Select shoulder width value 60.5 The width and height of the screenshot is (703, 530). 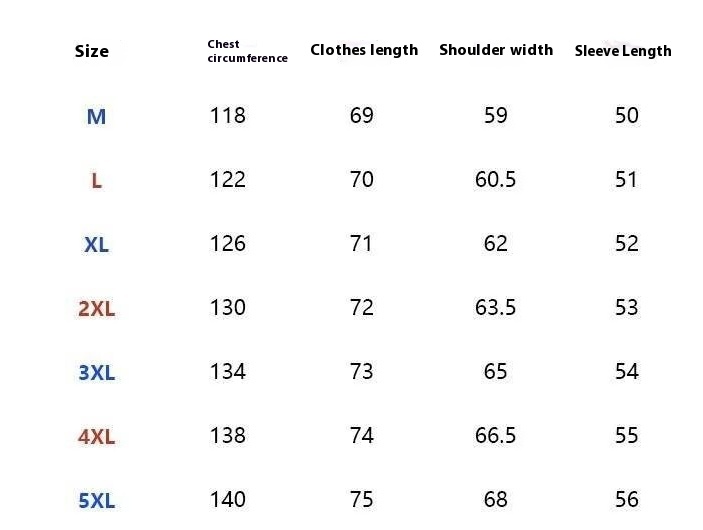496,179
